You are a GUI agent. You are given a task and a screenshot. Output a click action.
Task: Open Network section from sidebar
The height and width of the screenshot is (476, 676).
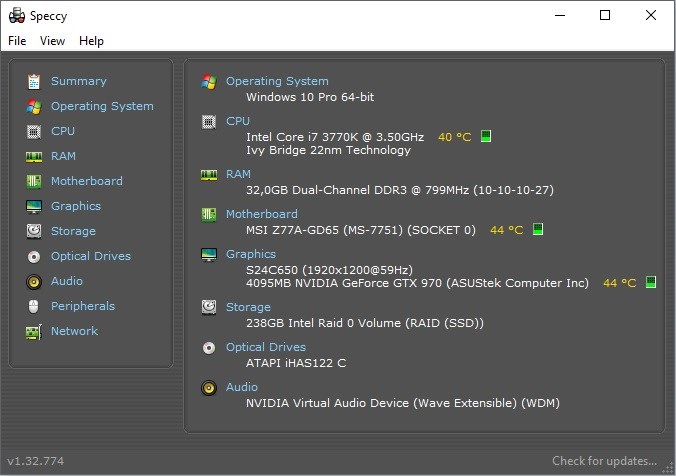coord(75,331)
